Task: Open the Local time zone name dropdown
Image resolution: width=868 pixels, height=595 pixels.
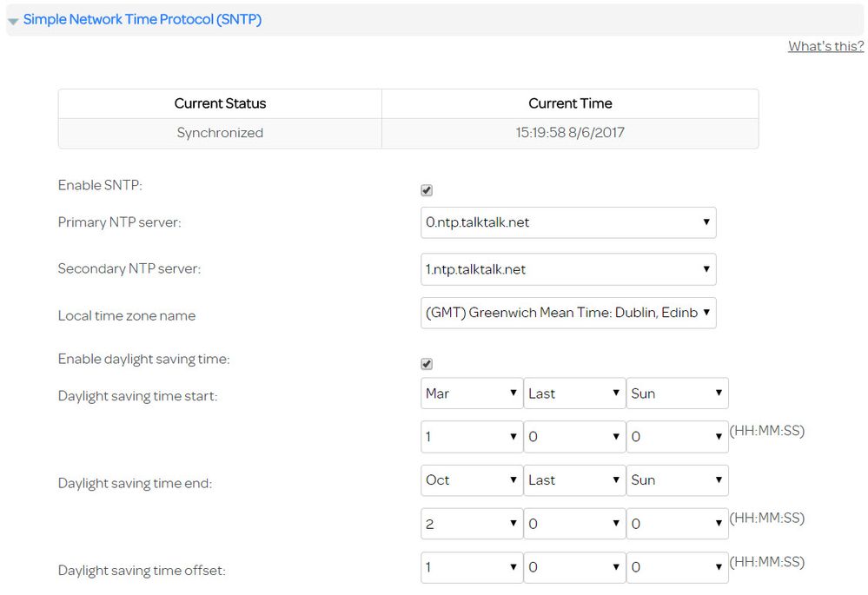Action: tap(568, 313)
